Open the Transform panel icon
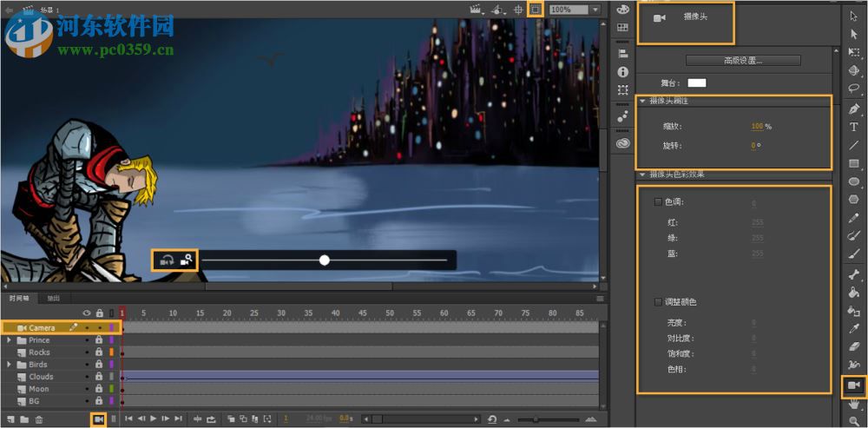The height and width of the screenshot is (428, 868). [x=622, y=89]
